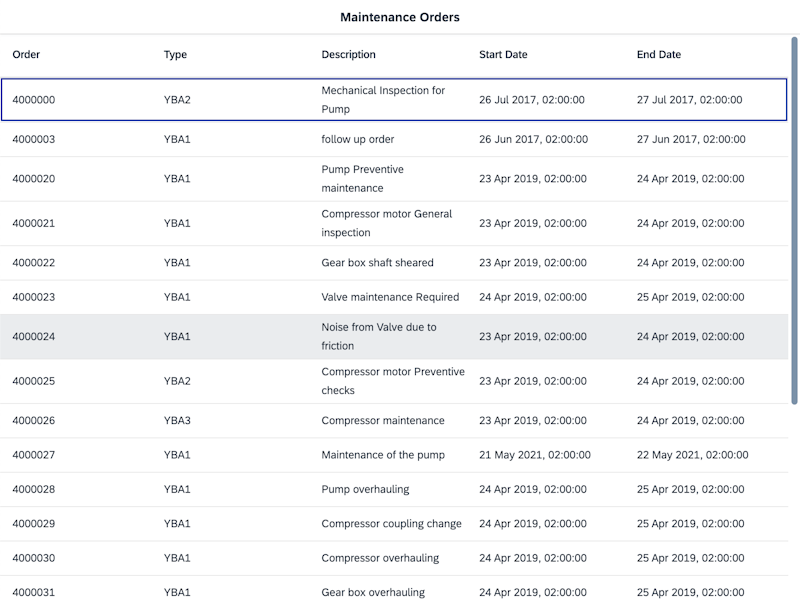Click the Type column header
The height and width of the screenshot is (600, 800).
[x=175, y=55]
